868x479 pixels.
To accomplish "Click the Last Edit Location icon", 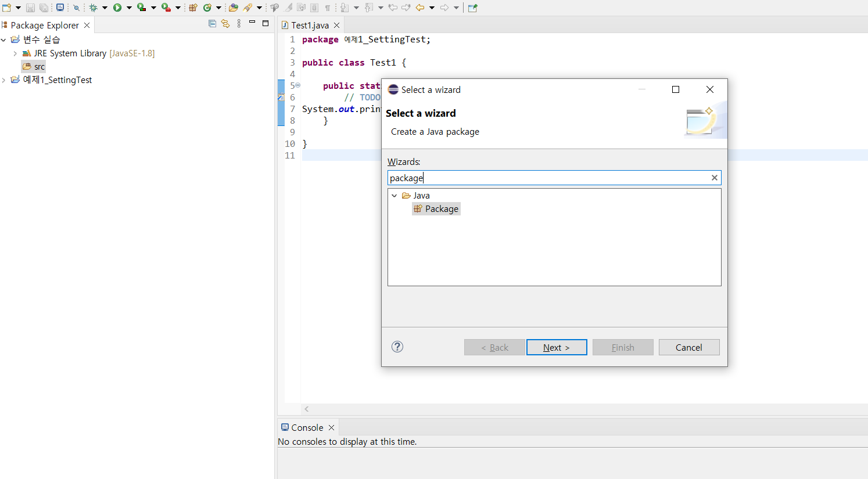I will point(393,8).
